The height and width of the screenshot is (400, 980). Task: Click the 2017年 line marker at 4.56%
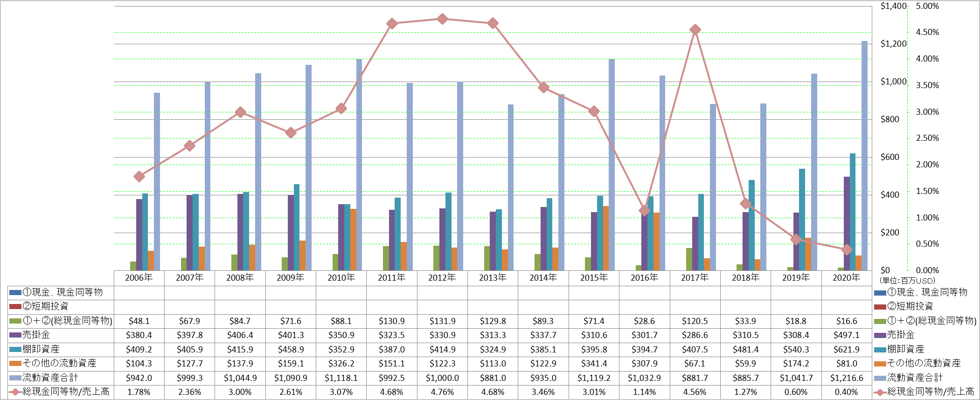click(695, 30)
